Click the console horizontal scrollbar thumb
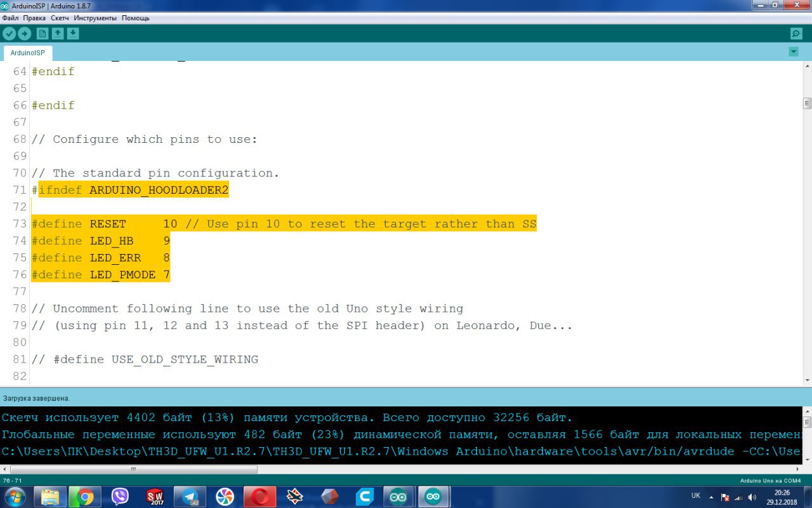Image resolution: width=812 pixels, height=508 pixels. 133,469
